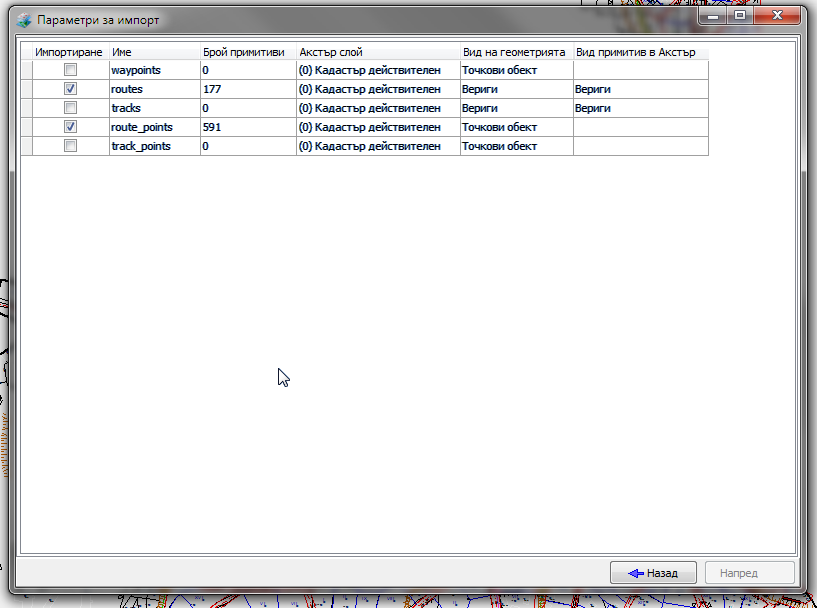Click the Вид на геометрията column header
The height and width of the screenshot is (608, 817).
click(515, 52)
